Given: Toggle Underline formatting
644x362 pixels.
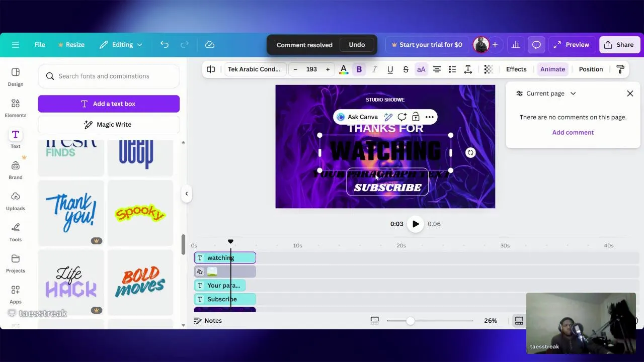Looking at the screenshot, I should click(390, 69).
